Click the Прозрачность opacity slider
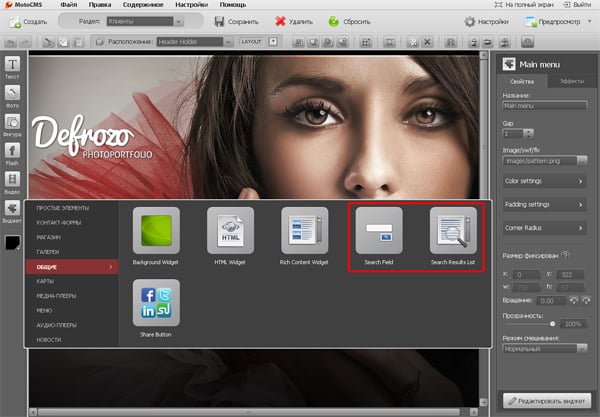This screenshot has height=417, width=600. click(x=530, y=324)
